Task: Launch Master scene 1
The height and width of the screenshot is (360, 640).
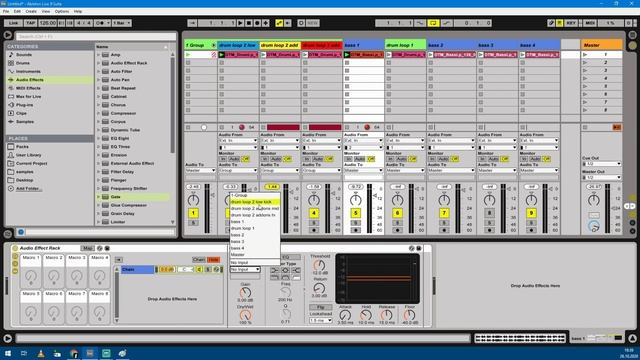Action: click(585, 54)
